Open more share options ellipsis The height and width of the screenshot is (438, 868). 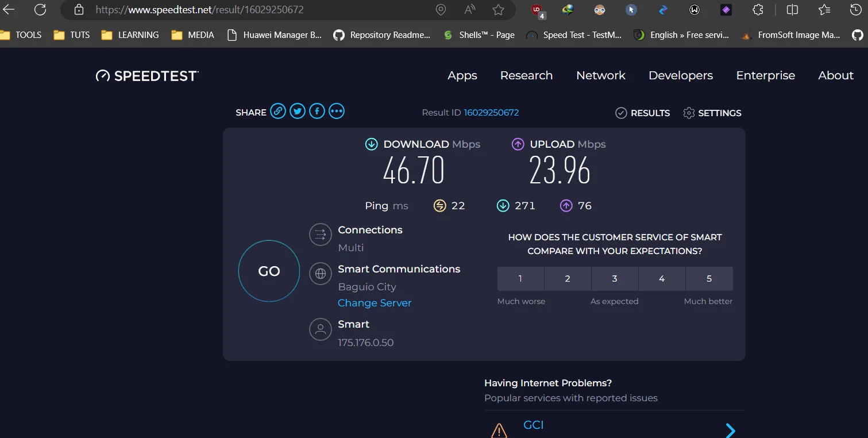point(337,111)
